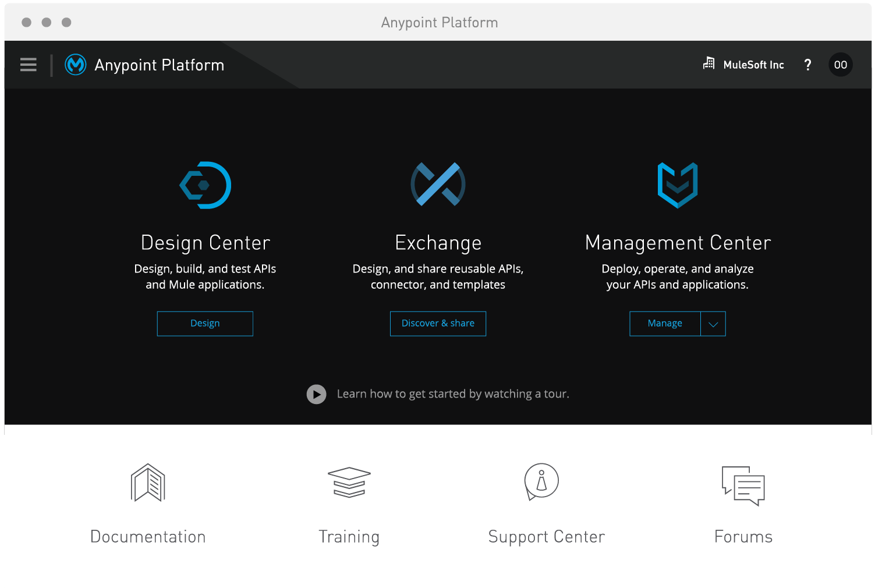Click the Management Center shield icon
Viewport: 875px width, 588px height.
pos(678,185)
